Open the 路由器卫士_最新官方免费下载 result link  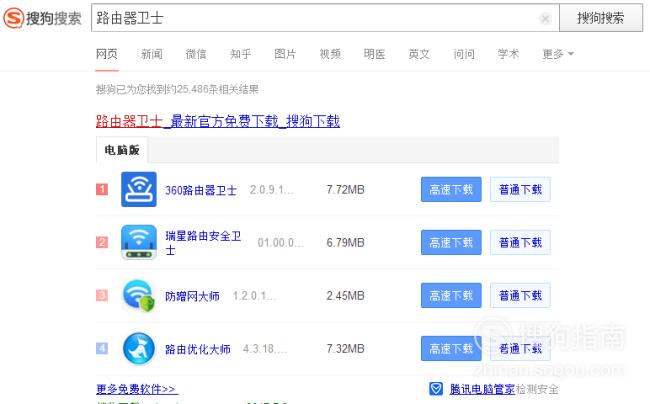click(x=218, y=121)
